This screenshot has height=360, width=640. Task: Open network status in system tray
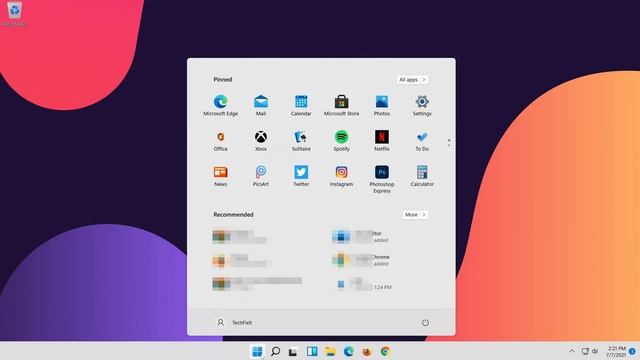(585, 351)
